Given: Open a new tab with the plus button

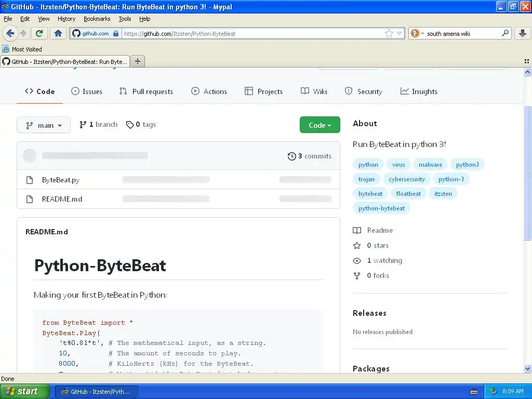Looking at the screenshot, I should pos(137,61).
